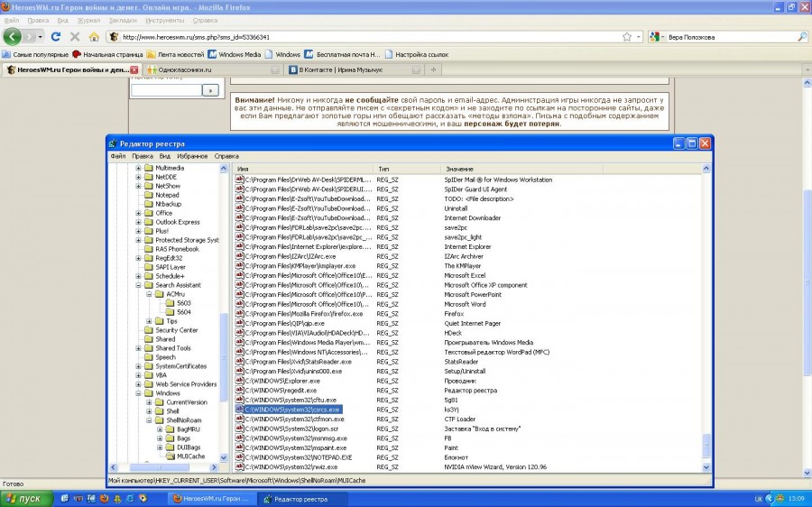Expand the NetShow registry key
Viewport: 812px width, 507px height.
(138, 186)
